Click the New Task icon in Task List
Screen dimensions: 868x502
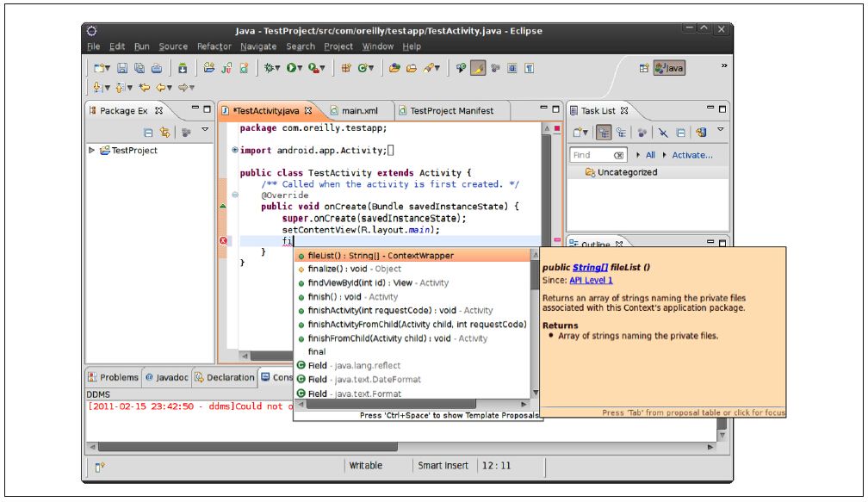click(578, 133)
